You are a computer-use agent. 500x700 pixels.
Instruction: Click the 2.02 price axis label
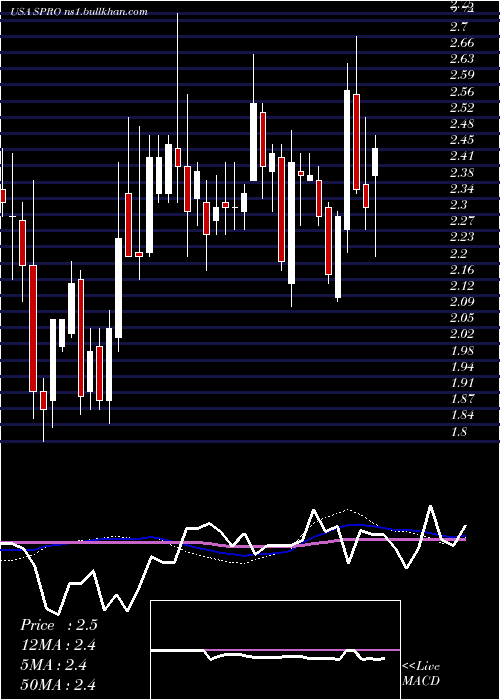[462, 334]
